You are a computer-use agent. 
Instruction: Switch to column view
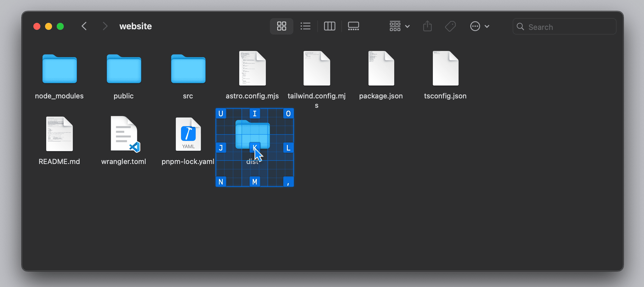(329, 26)
